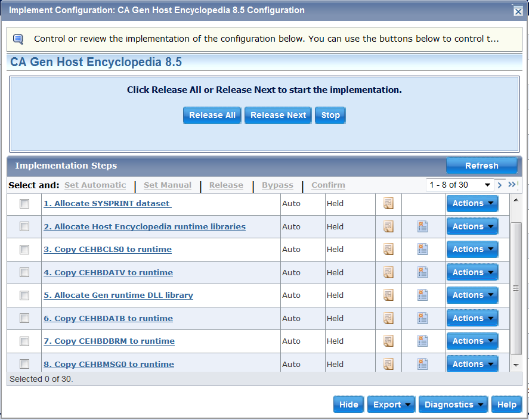Open the log icon for step 6 Copy CEHBDATB
The height and width of the screenshot is (420, 529).
coord(388,318)
